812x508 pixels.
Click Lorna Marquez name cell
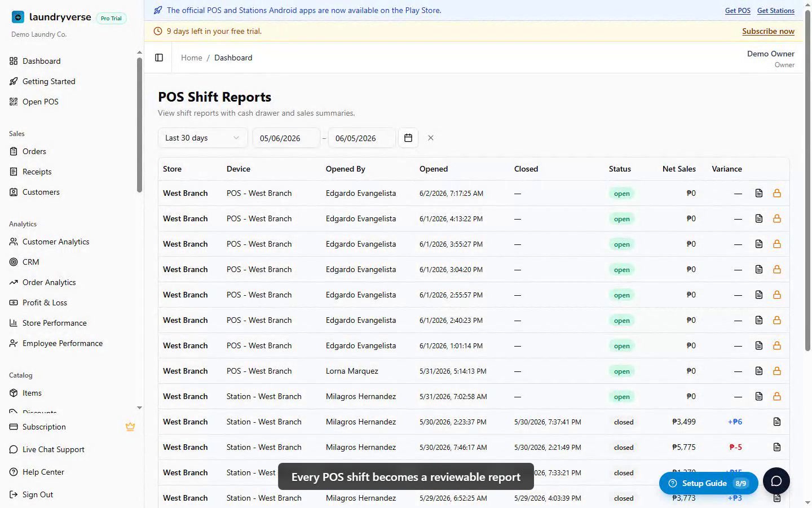pos(352,371)
